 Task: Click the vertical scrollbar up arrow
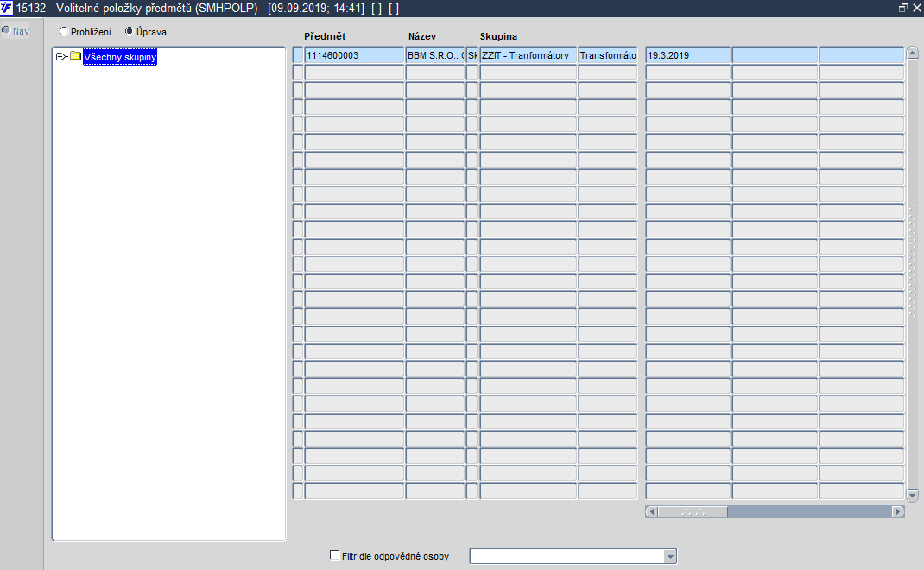click(x=912, y=53)
